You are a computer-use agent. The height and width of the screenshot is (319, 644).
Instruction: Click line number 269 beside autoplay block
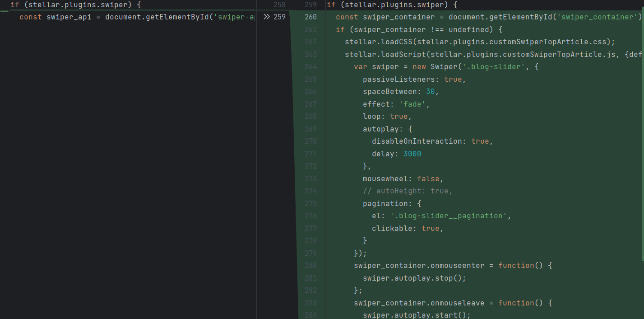point(310,129)
